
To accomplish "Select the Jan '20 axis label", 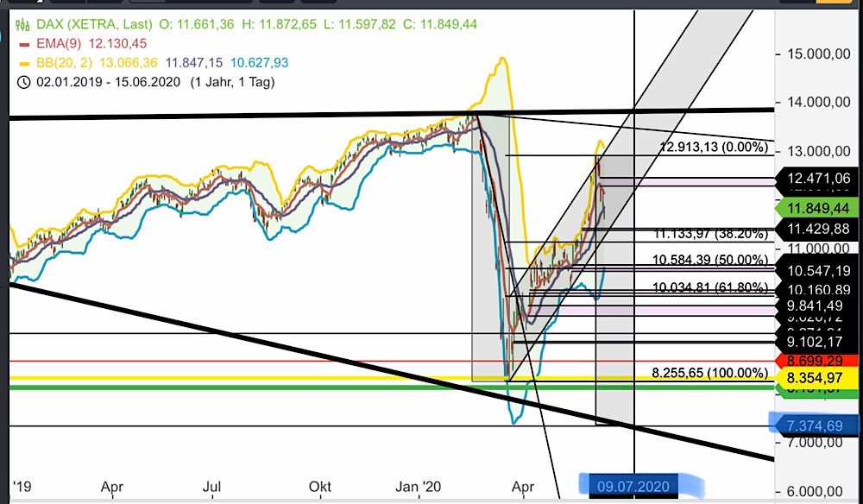I will (x=420, y=486).
